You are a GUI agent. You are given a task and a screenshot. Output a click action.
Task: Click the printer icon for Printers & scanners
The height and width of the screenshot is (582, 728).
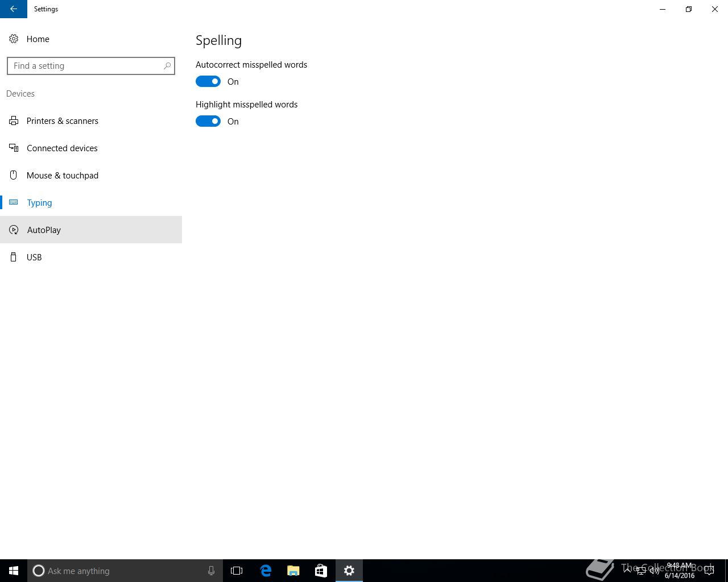pyautogui.click(x=14, y=120)
